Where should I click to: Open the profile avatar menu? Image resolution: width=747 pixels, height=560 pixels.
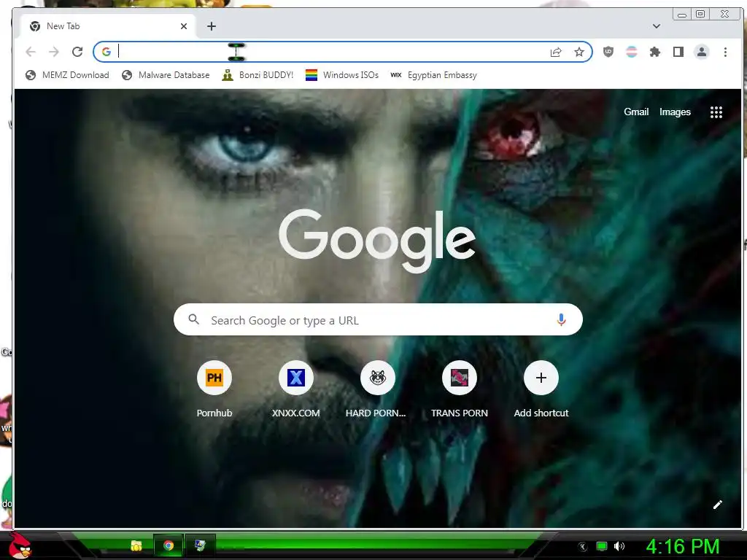click(x=702, y=52)
